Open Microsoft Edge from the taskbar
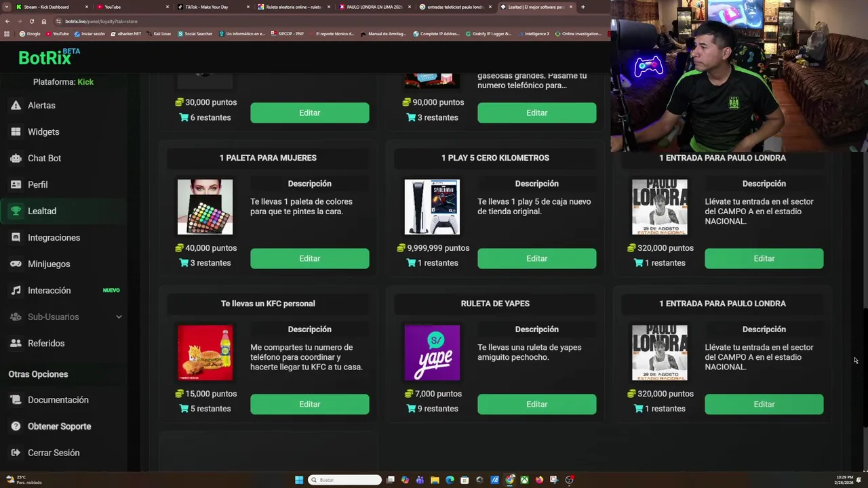The width and height of the screenshot is (868, 488). click(450, 480)
